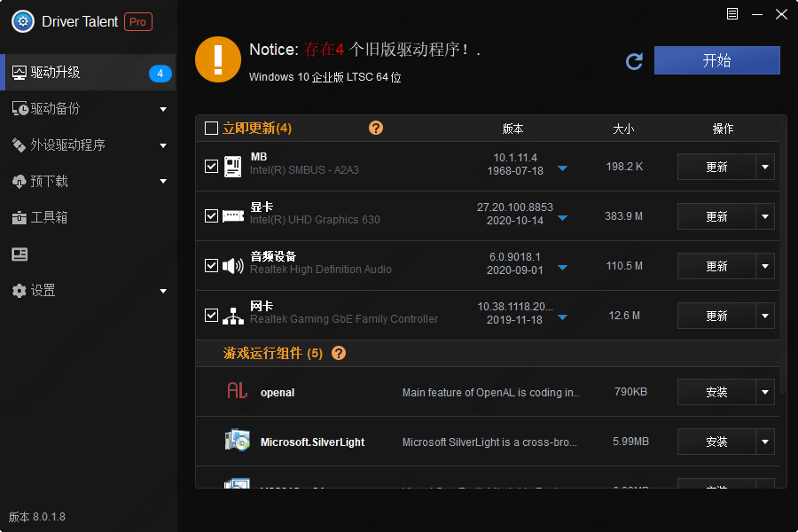Viewport: 798px width, 532px height.
Task: Click 更新 for Realtek High Definition Audio
Action: [x=716, y=266]
